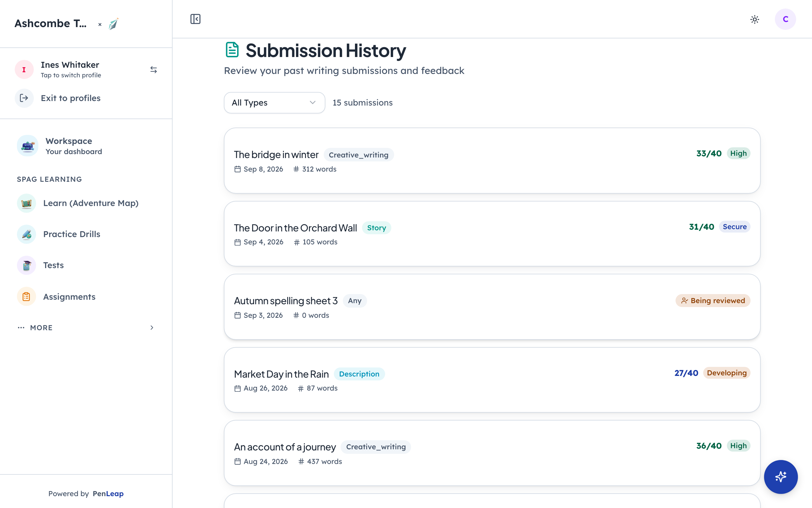Click Submission History document icon
Viewport: 812px width, 508px height.
[232, 50]
